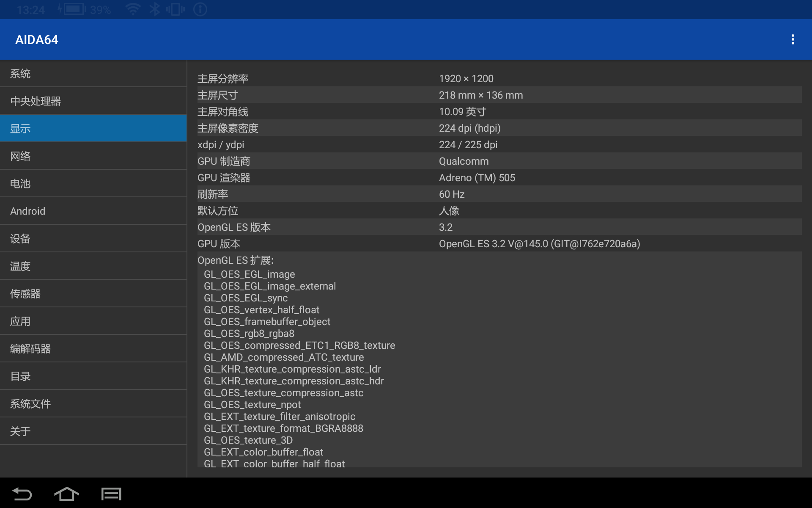Screen dimensions: 812x508
Task: Open the 中央处理器 category
Action: tap(93, 101)
